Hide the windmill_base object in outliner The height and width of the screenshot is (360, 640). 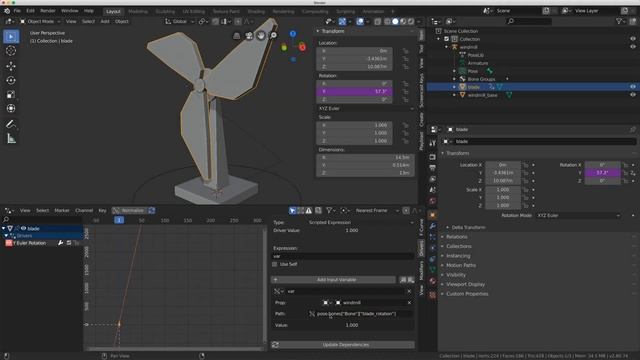(632, 95)
